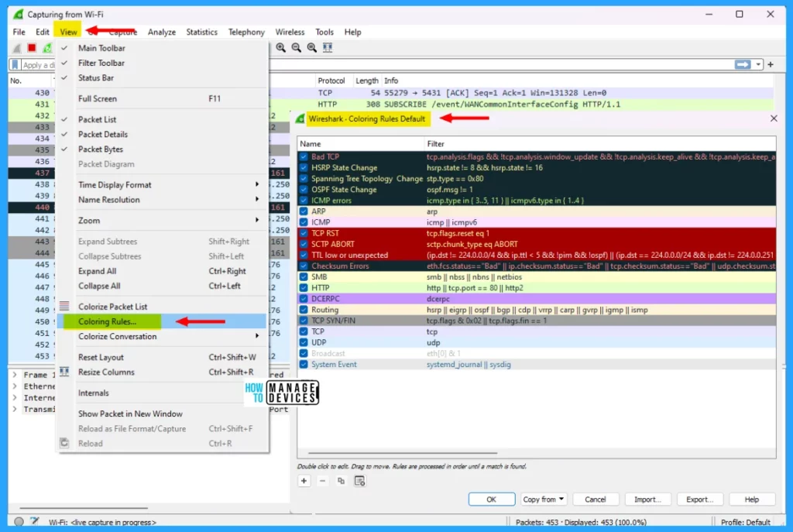Select Colorize Packet List menu item

pos(163,307)
